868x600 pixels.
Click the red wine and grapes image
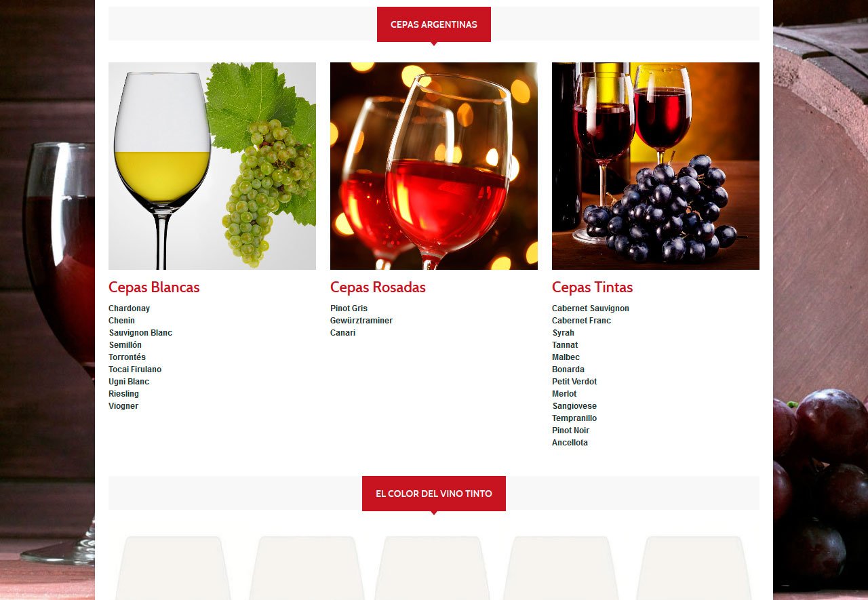[x=656, y=166]
